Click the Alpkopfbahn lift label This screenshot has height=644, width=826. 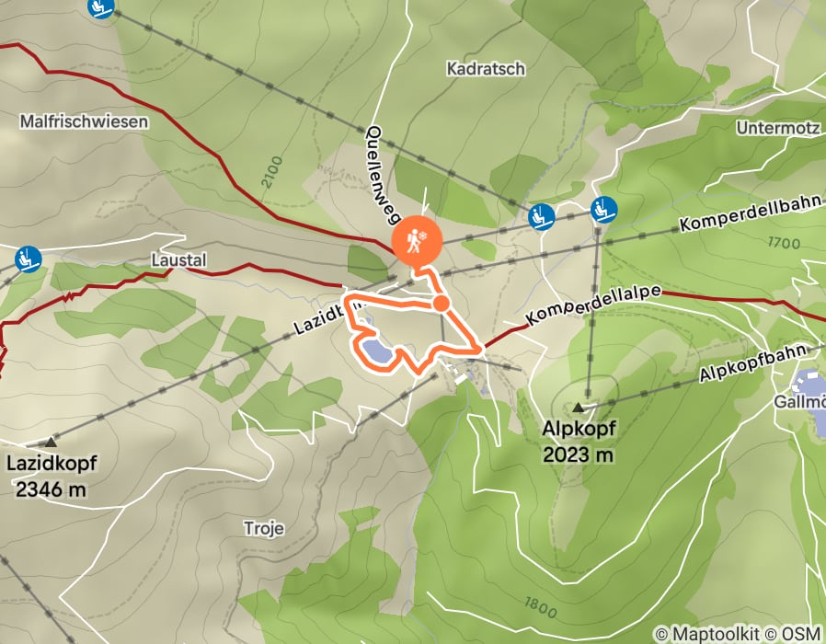tap(753, 362)
